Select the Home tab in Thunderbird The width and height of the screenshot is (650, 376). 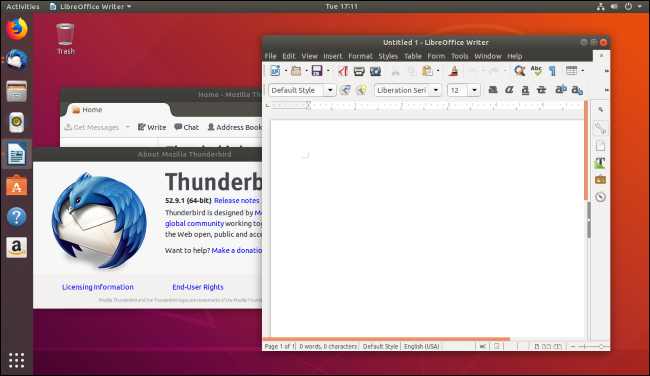click(x=119, y=110)
